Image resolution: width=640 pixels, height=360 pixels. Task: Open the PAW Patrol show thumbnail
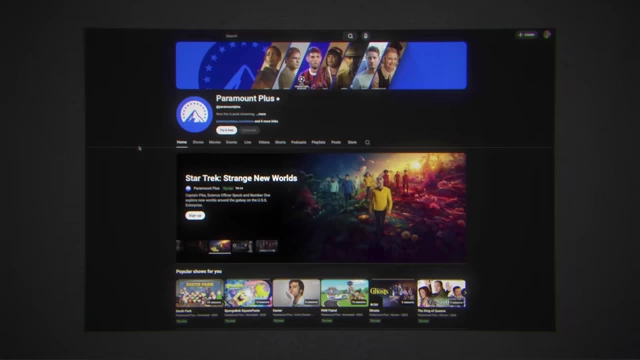pyautogui.click(x=344, y=293)
